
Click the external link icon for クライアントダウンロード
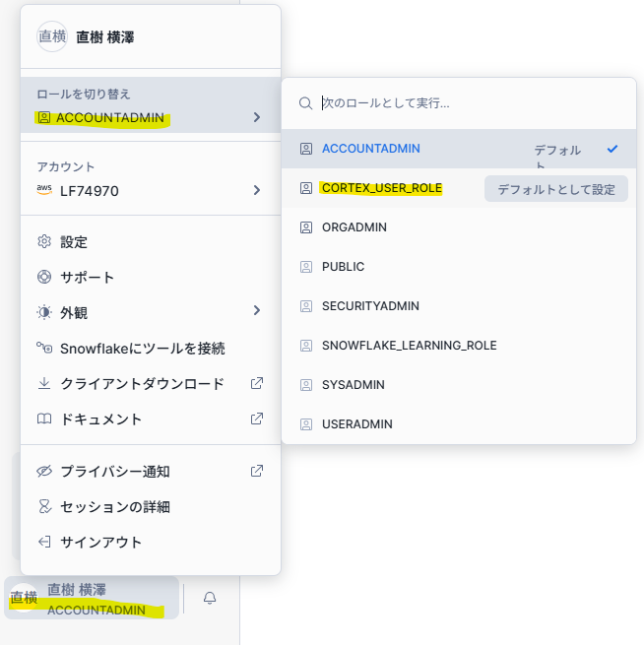[257, 383]
